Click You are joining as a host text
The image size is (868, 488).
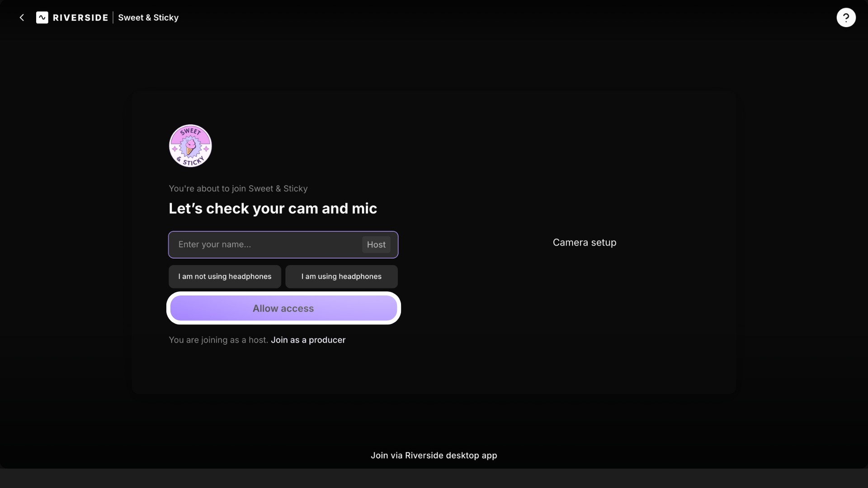218,340
